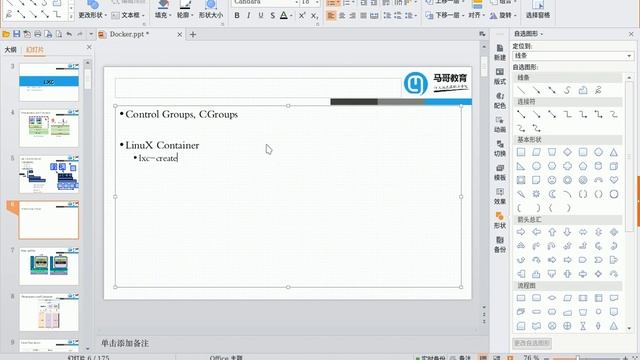Click the 'lxc-create' bullet text

point(158,158)
